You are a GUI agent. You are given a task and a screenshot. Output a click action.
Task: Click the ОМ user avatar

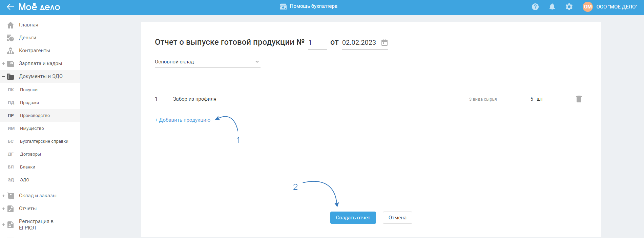[588, 7]
